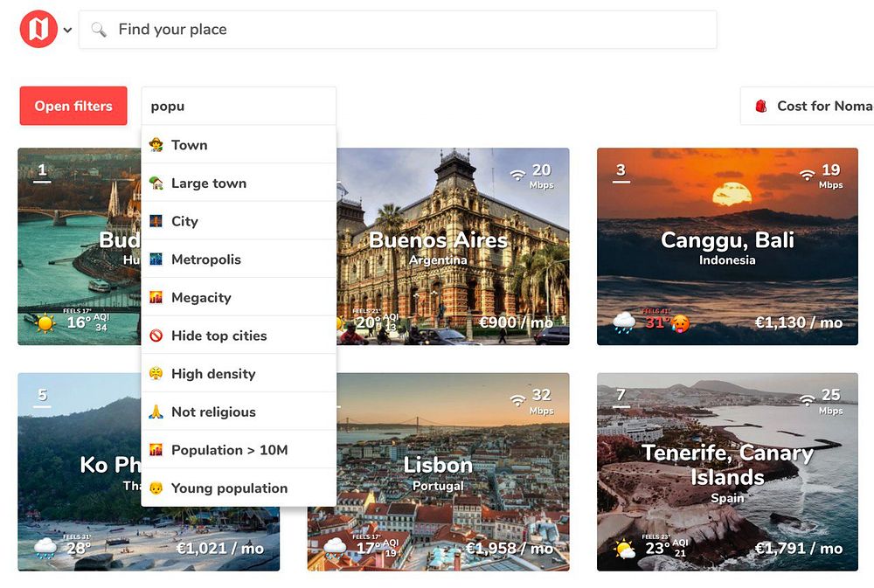Click the City skyline icon in the list

156,221
